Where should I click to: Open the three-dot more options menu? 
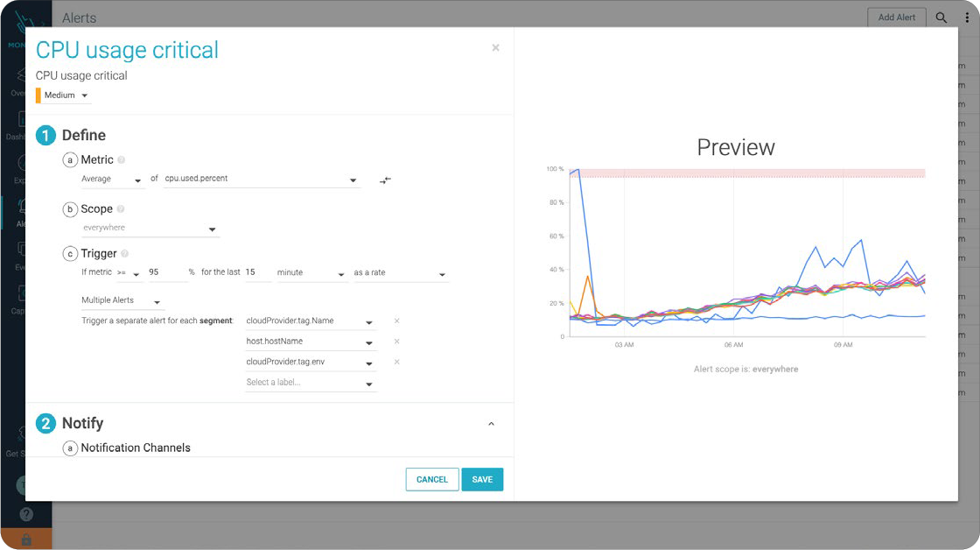pos(967,18)
